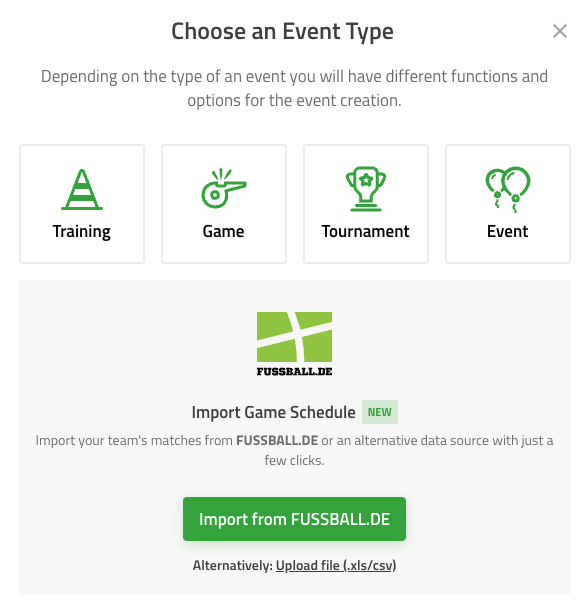Image resolution: width=588 pixels, height=613 pixels.
Task: Click the green NEW badge
Action: coord(380,412)
